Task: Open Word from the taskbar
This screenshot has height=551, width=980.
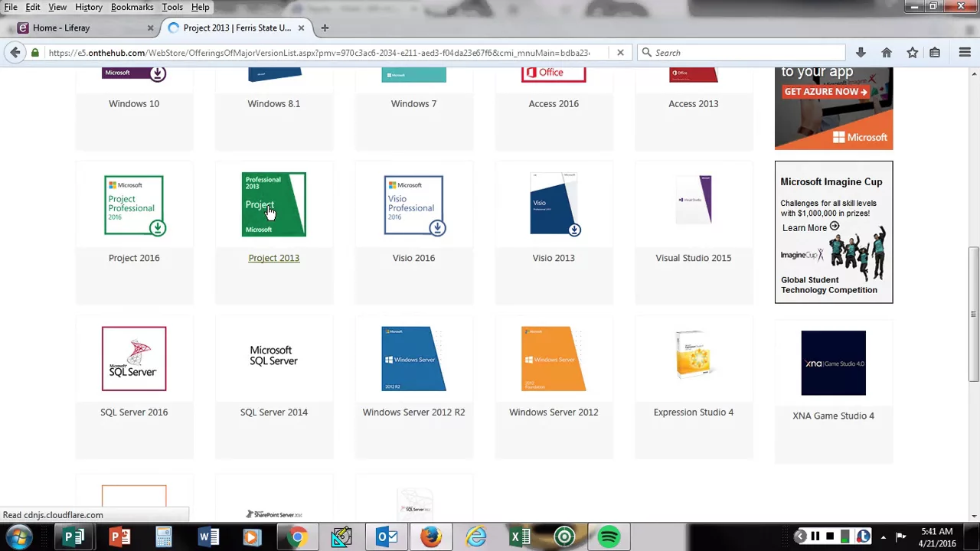Action: [x=208, y=537]
